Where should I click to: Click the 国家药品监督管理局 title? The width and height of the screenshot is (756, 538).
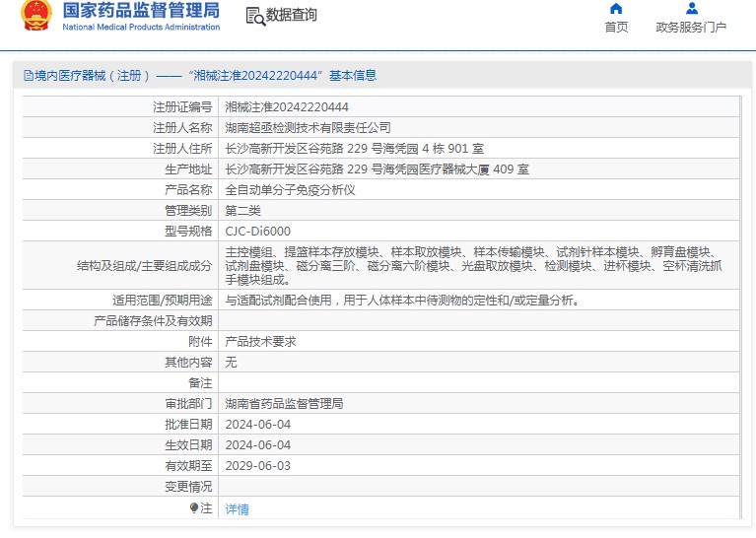(x=141, y=10)
